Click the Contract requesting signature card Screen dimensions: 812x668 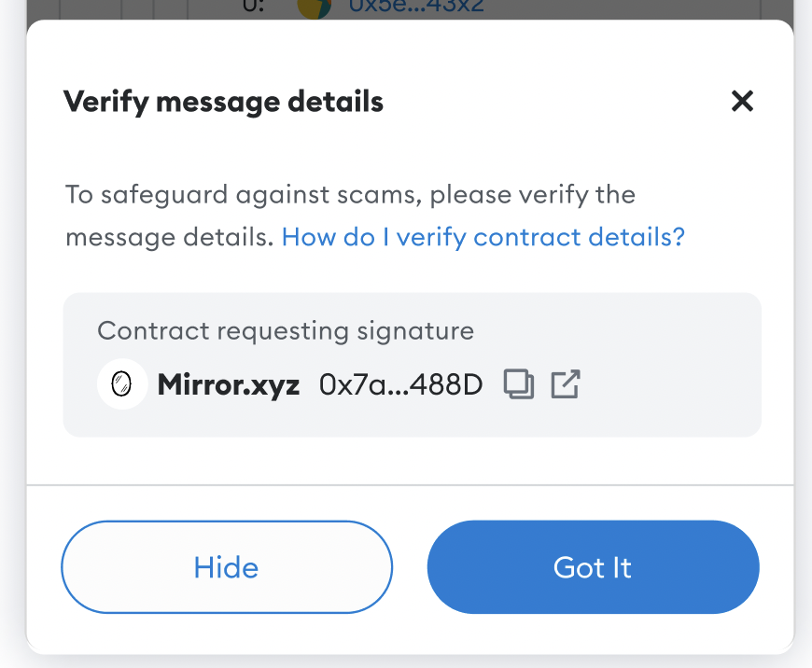point(412,364)
